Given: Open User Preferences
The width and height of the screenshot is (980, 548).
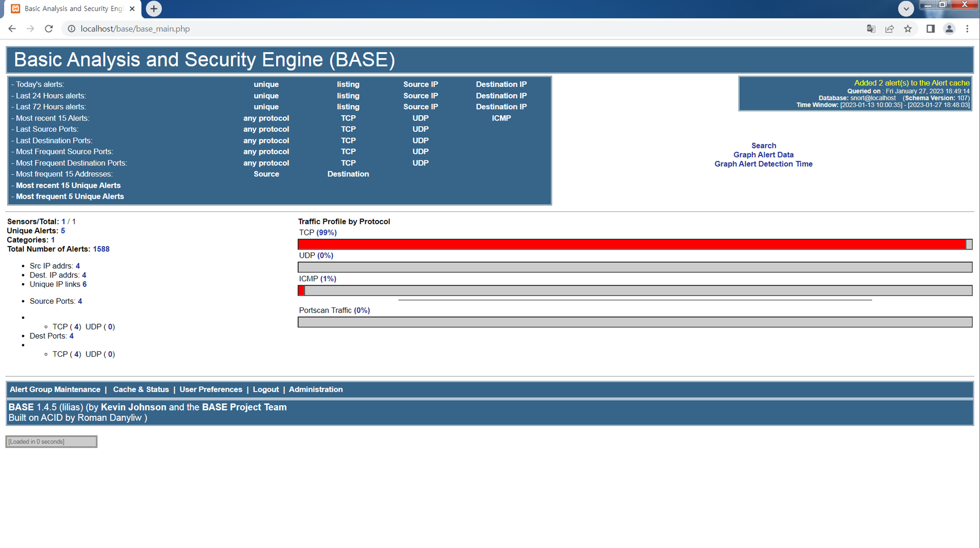Looking at the screenshot, I should point(211,390).
